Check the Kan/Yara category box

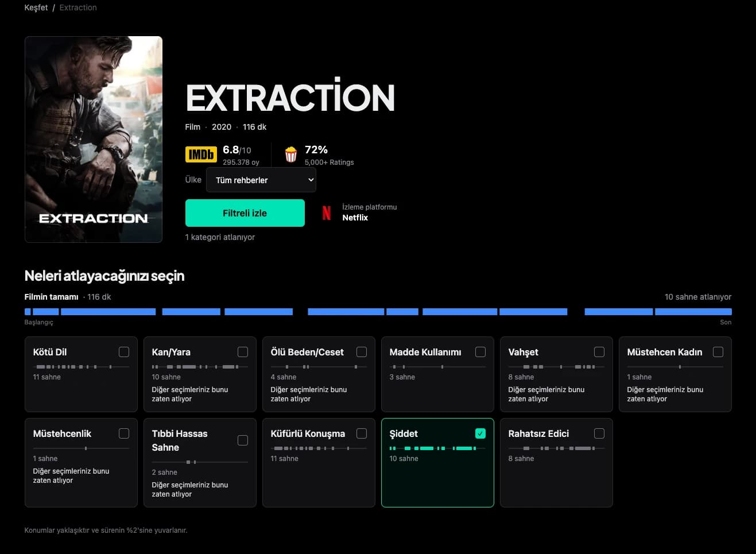(x=243, y=352)
